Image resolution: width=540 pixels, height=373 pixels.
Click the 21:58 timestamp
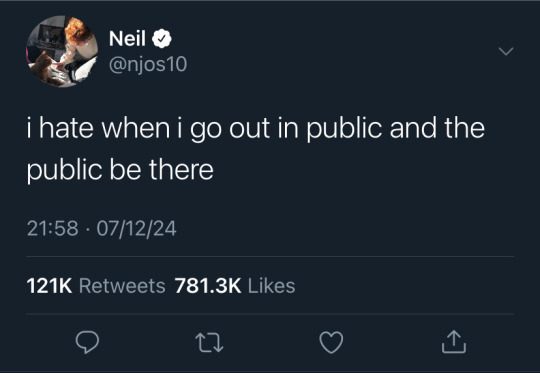53,228
